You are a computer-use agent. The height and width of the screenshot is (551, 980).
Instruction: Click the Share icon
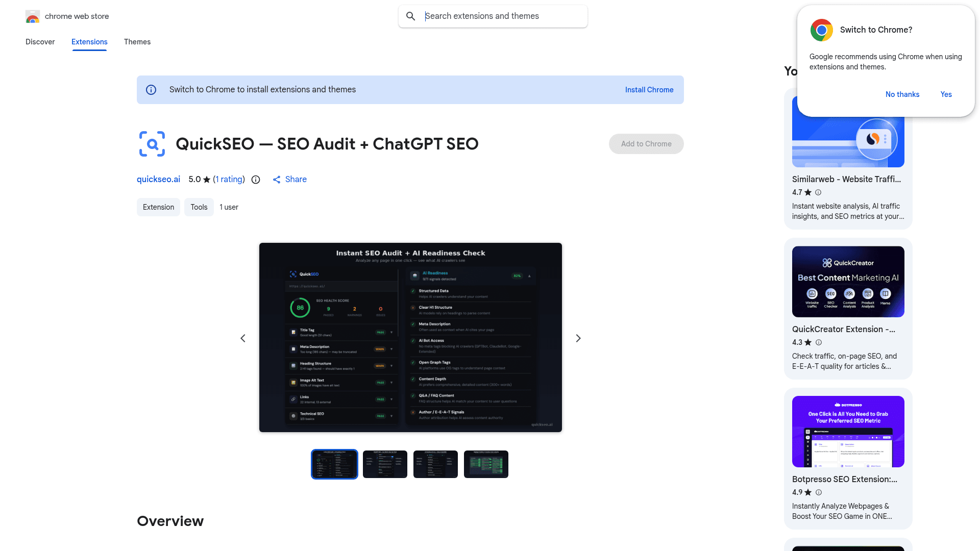point(276,180)
